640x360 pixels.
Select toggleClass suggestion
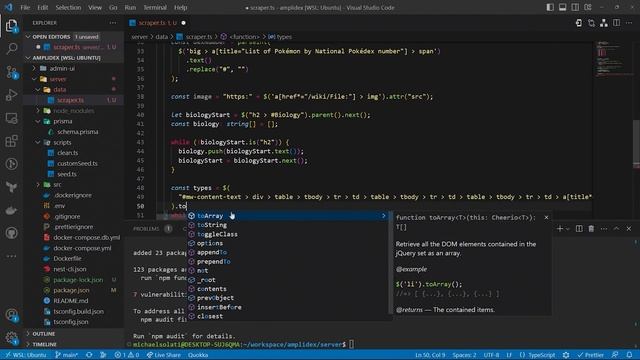(x=287, y=234)
